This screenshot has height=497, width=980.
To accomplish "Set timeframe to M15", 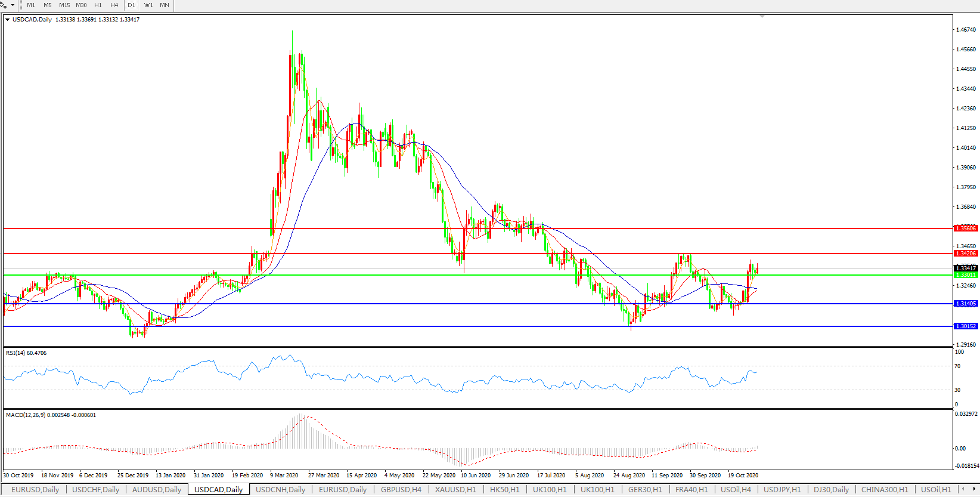I will click(x=64, y=5).
